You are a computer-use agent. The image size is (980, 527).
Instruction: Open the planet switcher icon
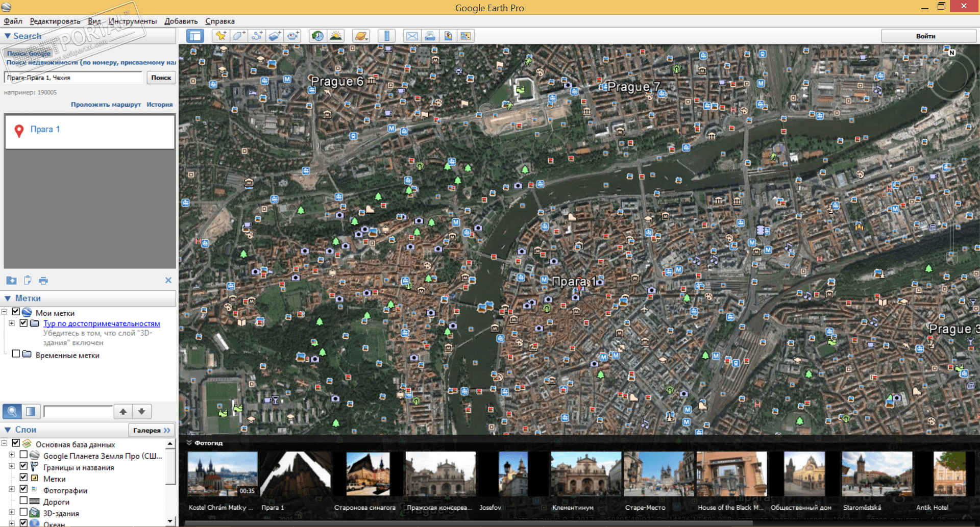tap(361, 36)
